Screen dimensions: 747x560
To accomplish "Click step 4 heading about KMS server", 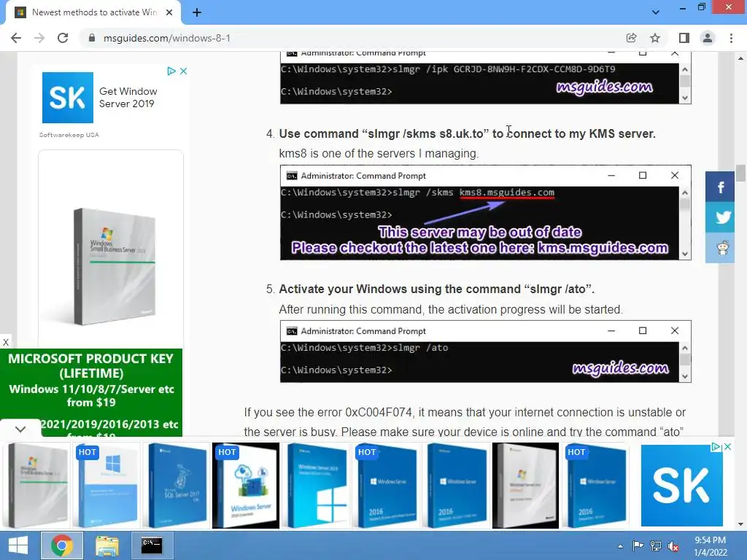I will pos(468,134).
